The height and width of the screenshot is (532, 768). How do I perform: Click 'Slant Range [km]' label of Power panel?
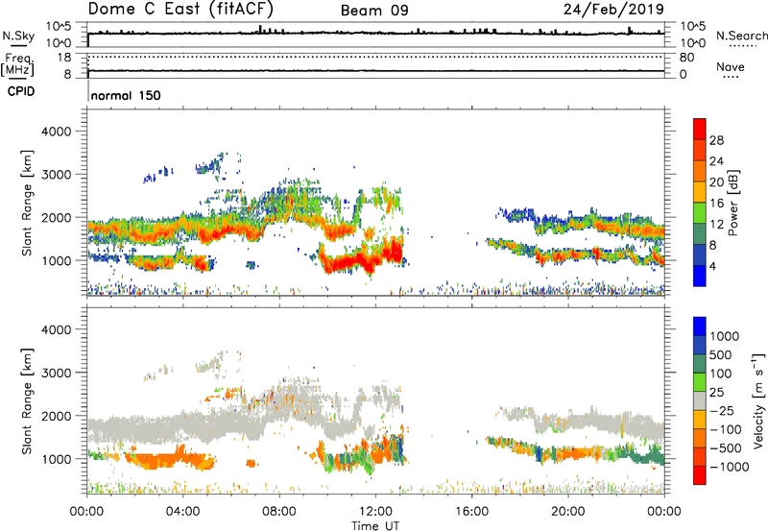pos(27,203)
